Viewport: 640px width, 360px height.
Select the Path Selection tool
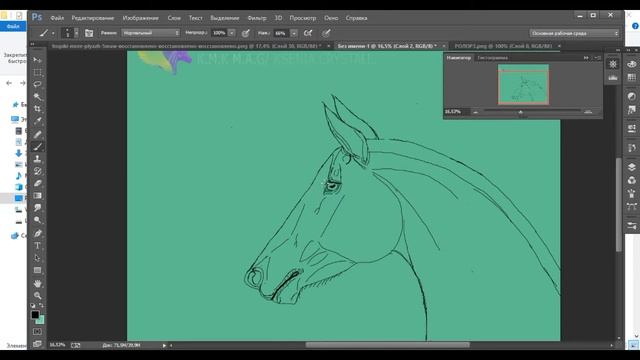click(x=37, y=258)
